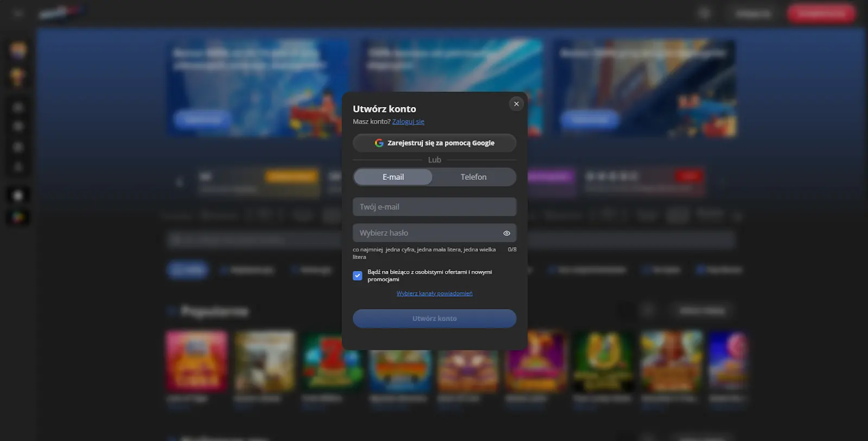Click the blue Utwórz konto button

(435, 318)
